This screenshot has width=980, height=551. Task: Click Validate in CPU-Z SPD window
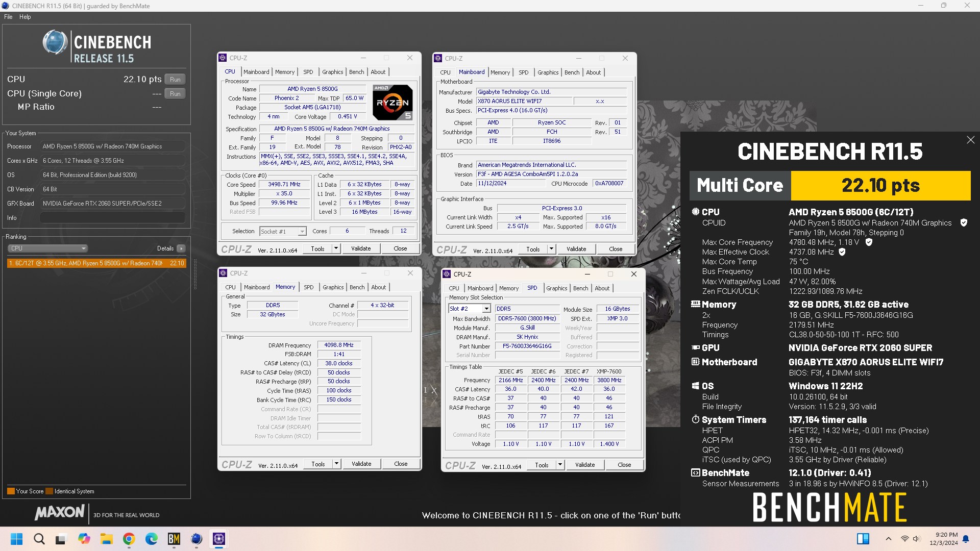click(x=585, y=465)
